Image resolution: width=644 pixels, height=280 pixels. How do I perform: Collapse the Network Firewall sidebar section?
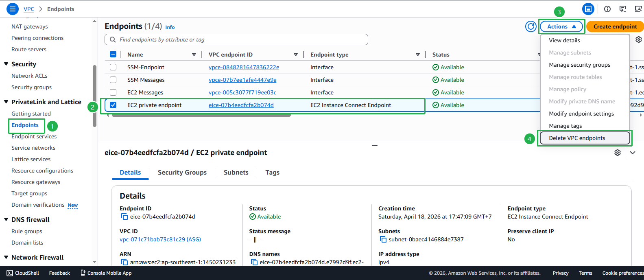point(6,257)
